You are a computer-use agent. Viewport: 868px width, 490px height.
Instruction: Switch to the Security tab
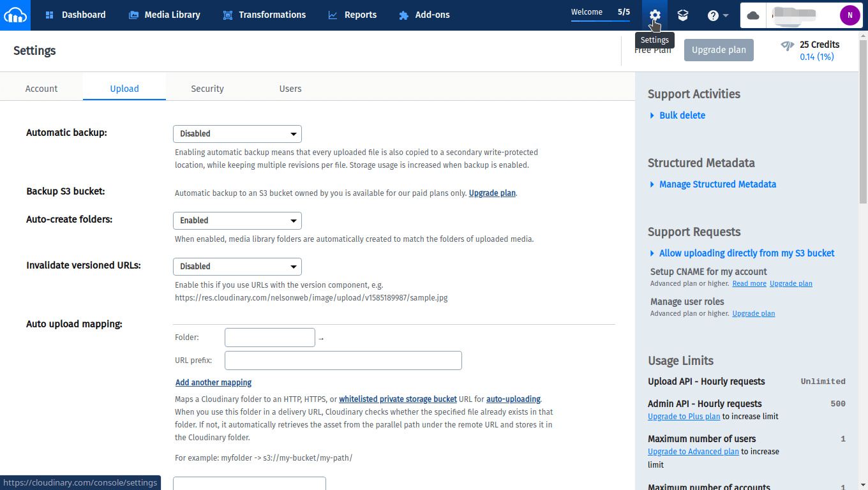(x=207, y=88)
